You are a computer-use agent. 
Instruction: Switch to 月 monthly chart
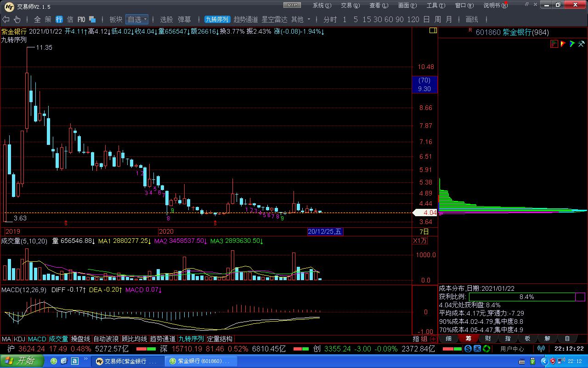pyautogui.click(x=448, y=19)
